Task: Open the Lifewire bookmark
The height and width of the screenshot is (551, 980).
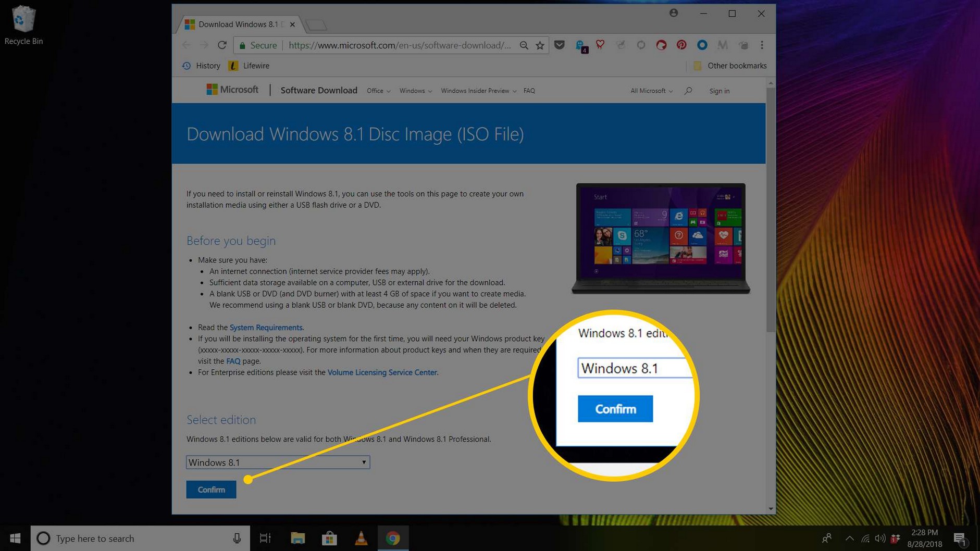Action: point(250,66)
